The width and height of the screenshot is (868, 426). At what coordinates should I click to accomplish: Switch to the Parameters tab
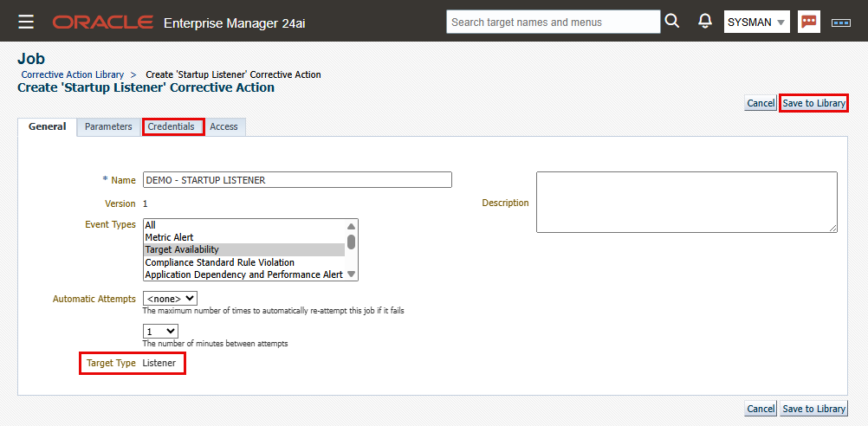pyautogui.click(x=108, y=126)
